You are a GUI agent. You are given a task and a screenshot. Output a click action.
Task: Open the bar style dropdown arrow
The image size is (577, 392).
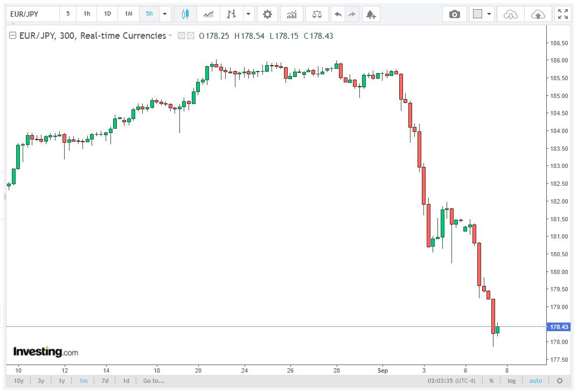pyautogui.click(x=248, y=14)
